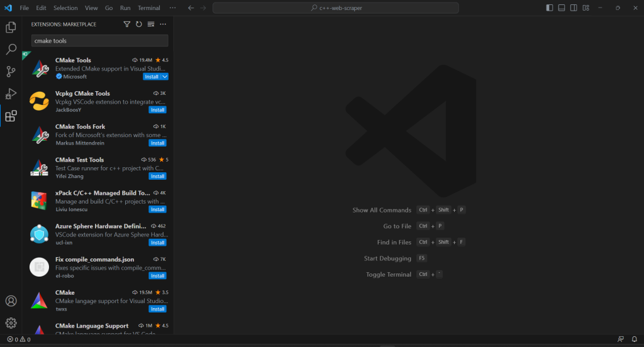Clear extensions search results icon
This screenshot has height=347, width=644.
(x=151, y=25)
